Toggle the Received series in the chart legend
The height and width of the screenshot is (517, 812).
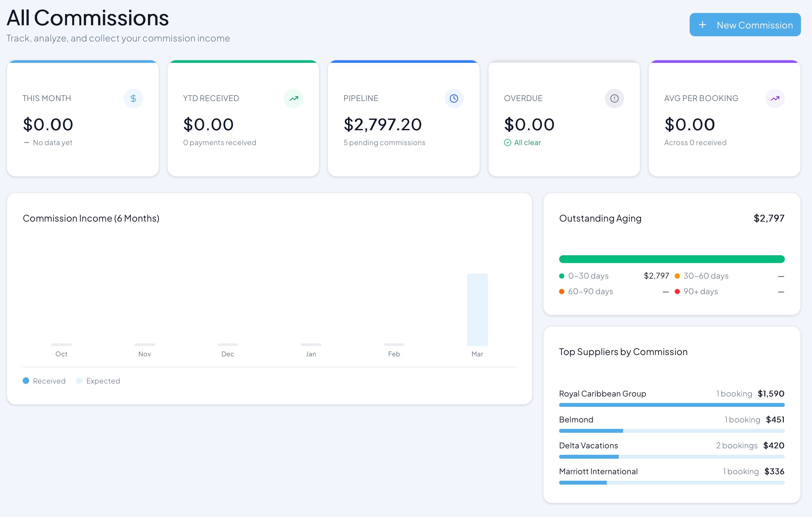point(44,381)
